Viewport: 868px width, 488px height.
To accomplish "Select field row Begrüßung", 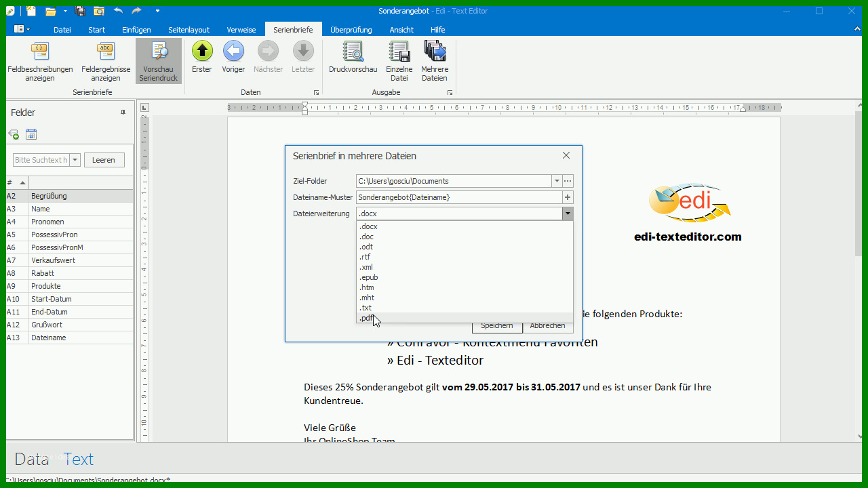I will click(70, 196).
